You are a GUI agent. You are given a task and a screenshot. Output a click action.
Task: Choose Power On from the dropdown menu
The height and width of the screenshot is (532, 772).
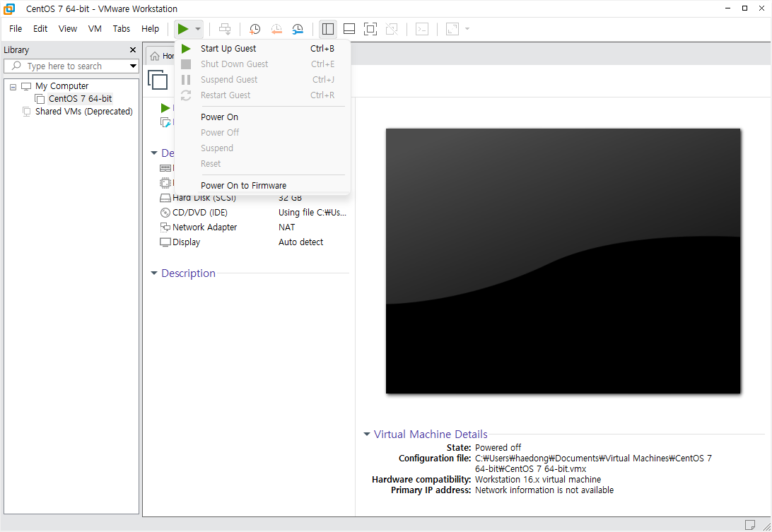coord(262,117)
